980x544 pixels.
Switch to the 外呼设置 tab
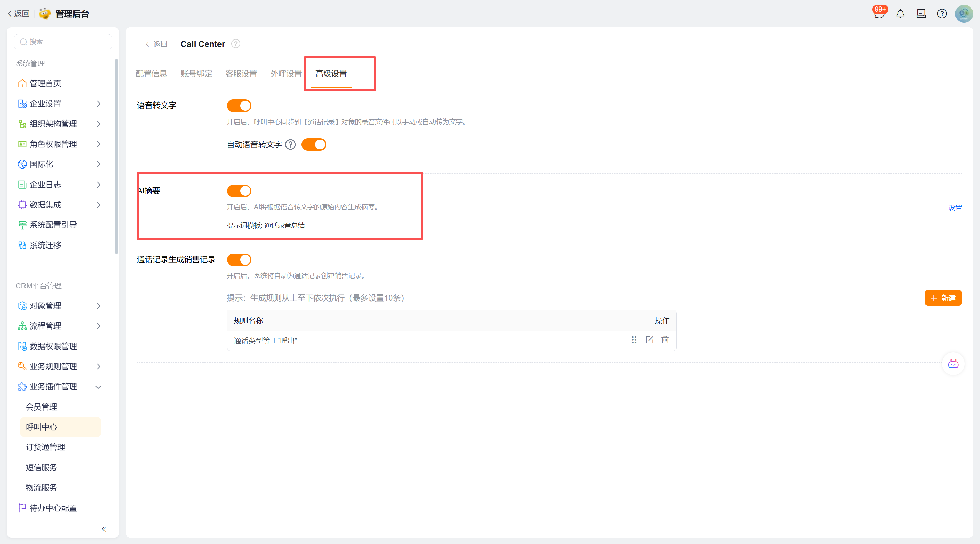[x=286, y=74]
